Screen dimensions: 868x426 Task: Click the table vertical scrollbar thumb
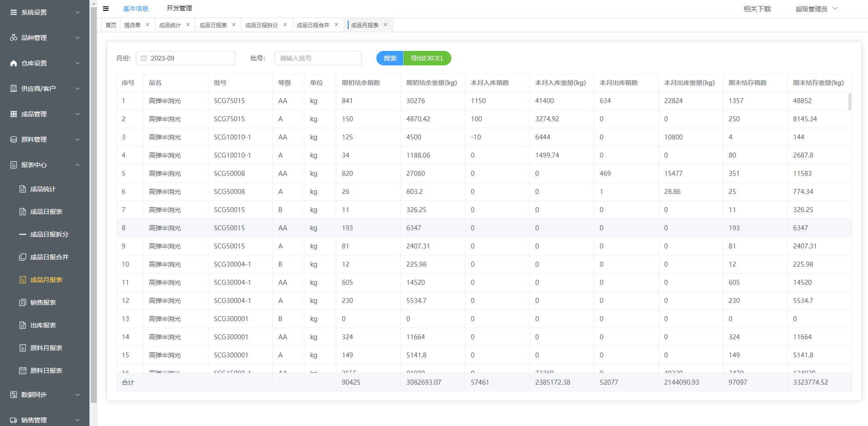pyautogui.click(x=849, y=101)
